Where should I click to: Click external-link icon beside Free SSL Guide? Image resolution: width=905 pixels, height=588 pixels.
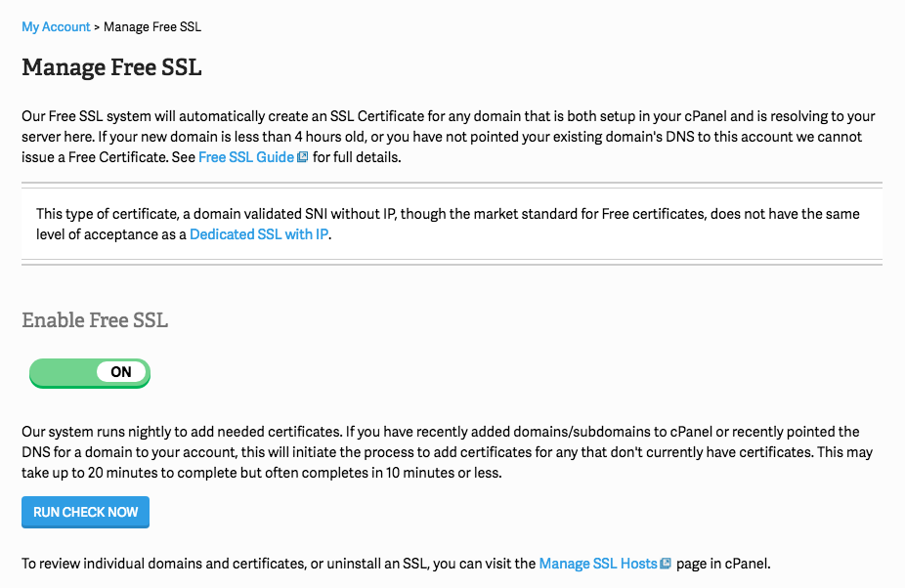pos(303,157)
